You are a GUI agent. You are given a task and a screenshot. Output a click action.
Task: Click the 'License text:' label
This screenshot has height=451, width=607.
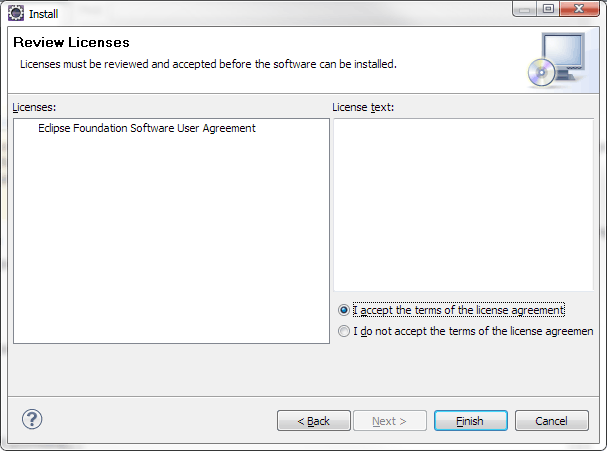click(363, 107)
